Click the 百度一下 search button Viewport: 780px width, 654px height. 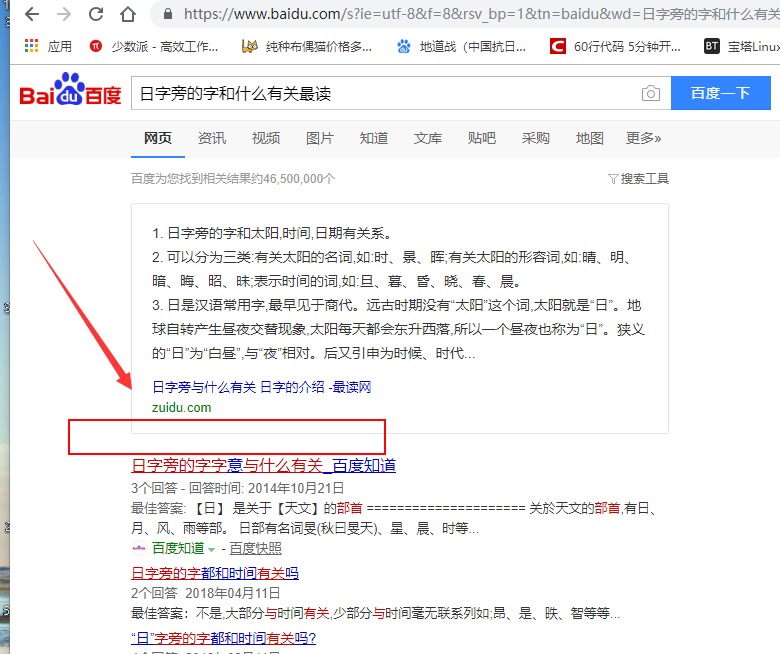click(720, 93)
